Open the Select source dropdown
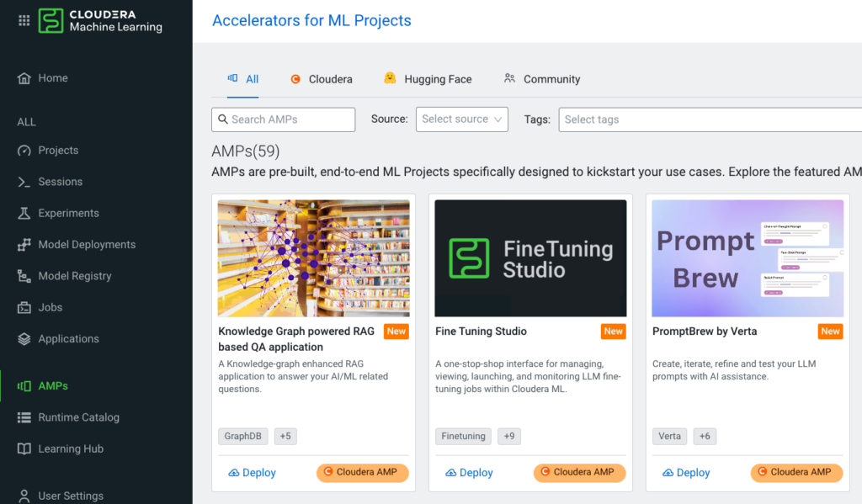862x504 pixels. [x=461, y=119]
